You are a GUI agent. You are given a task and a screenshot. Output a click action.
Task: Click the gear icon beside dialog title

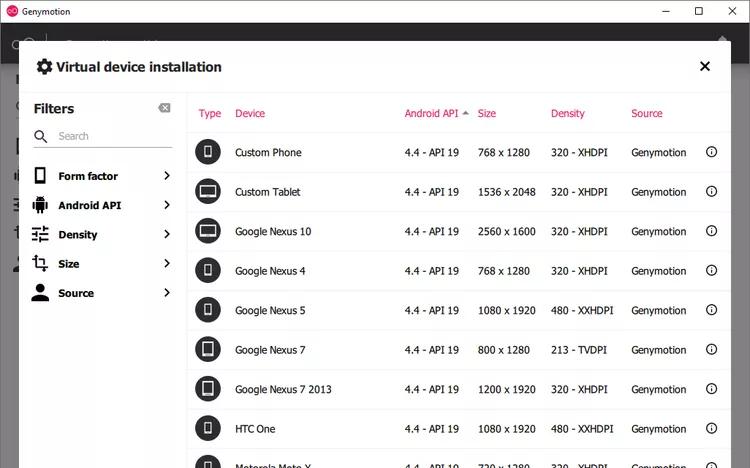point(44,67)
